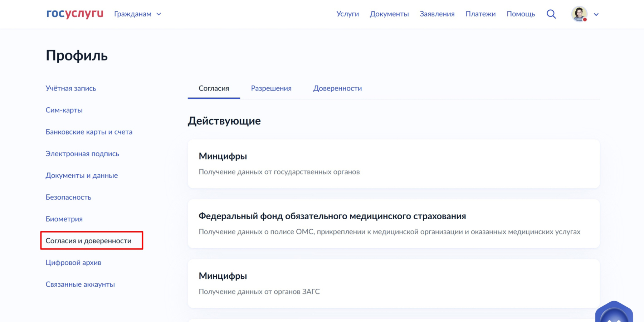Open the search magnifier icon
644x322 pixels.
[x=551, y=14]
